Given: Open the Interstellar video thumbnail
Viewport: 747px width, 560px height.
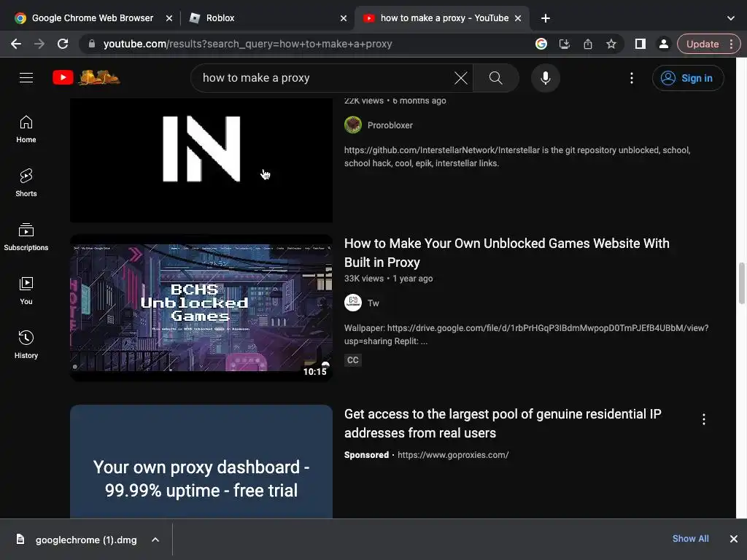Looking at the screenshot, I should tap(201, 160).
